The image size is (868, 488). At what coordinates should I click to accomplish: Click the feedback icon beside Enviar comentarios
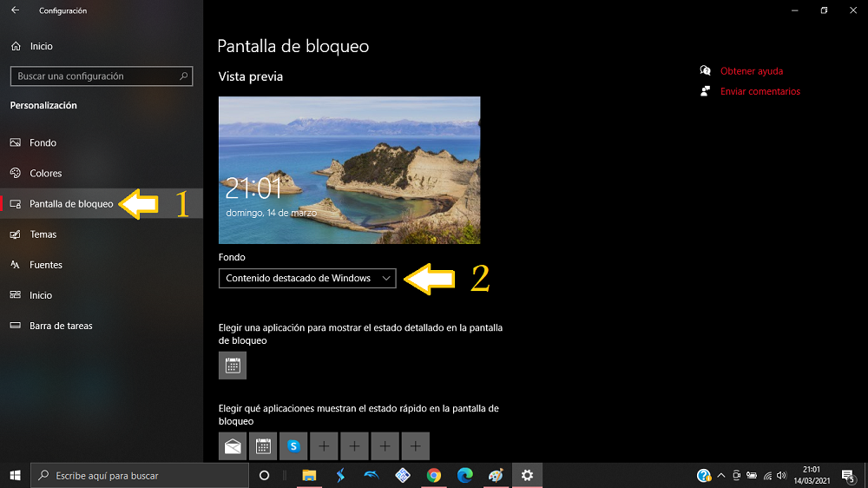[705, 91]
